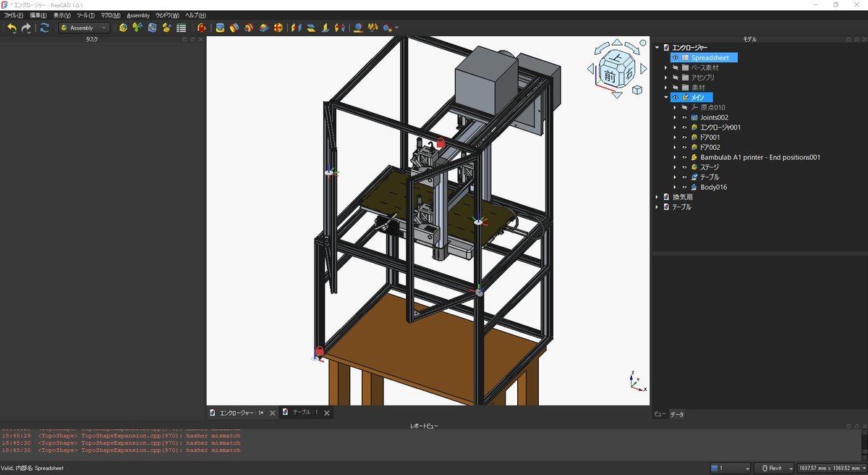Select the Fixed joint tool
The height and width of the screenshot is (475, 868).
(x=220, y=28)
